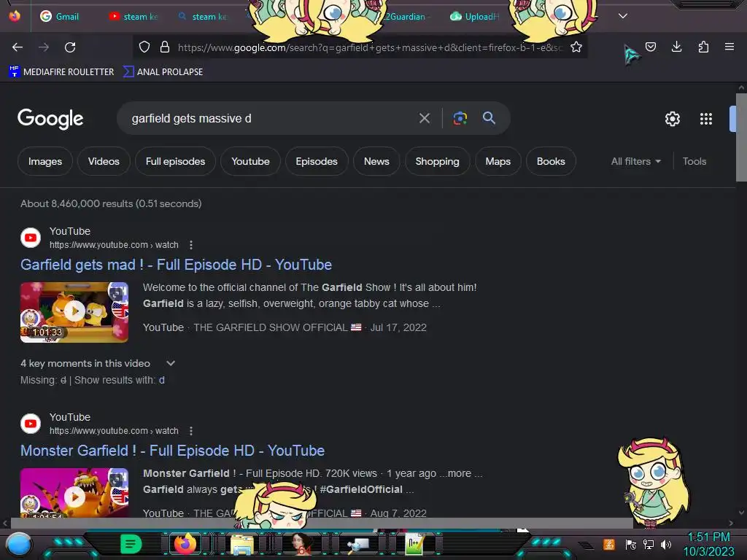Open the Action Center flag tray icon
Image resolution: width=747 pixels, height=560 pixels.
point(631,545)
